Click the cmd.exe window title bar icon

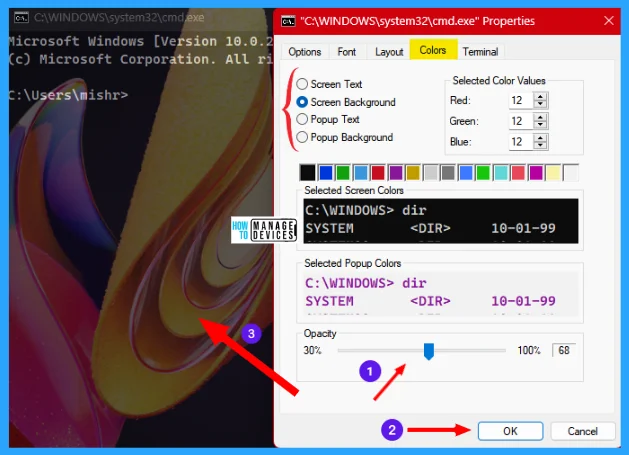coord(21,18)
